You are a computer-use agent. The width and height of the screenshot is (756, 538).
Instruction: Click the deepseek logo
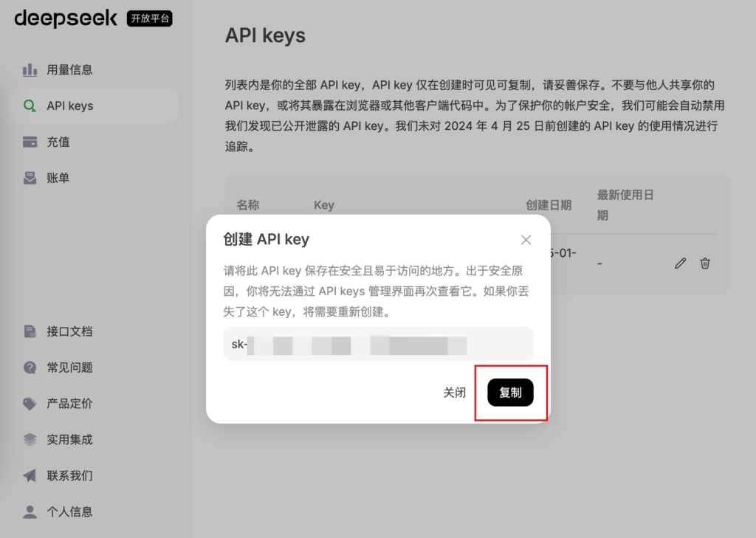tap(66, 18)
